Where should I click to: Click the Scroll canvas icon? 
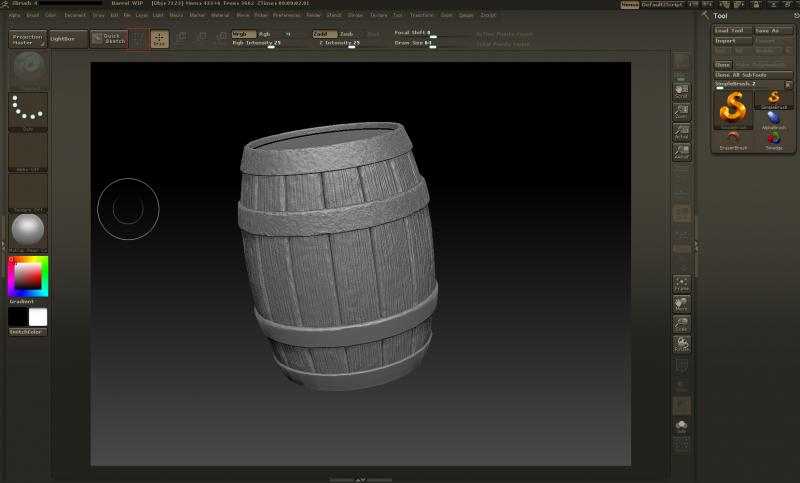(x=681, y=89)
